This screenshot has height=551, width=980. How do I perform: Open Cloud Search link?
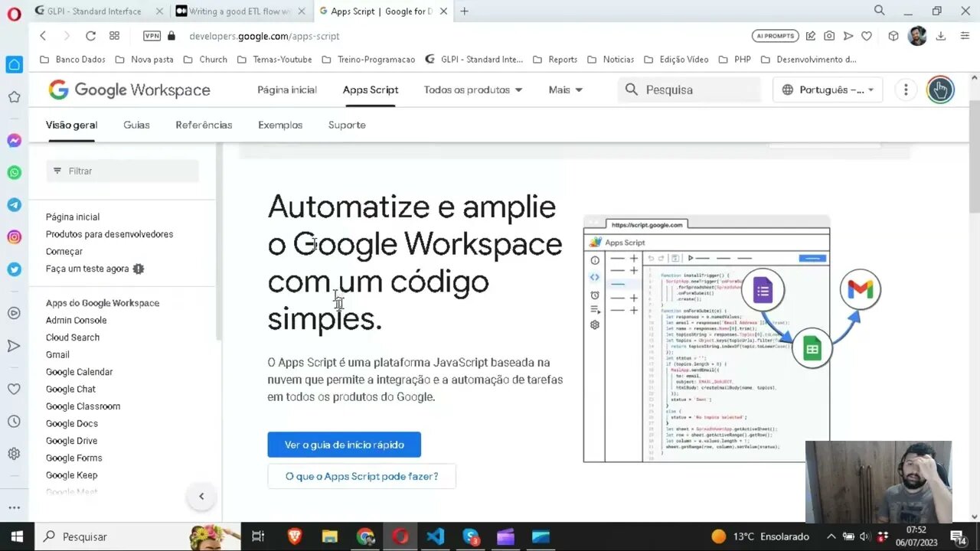(x=73, y=337)
